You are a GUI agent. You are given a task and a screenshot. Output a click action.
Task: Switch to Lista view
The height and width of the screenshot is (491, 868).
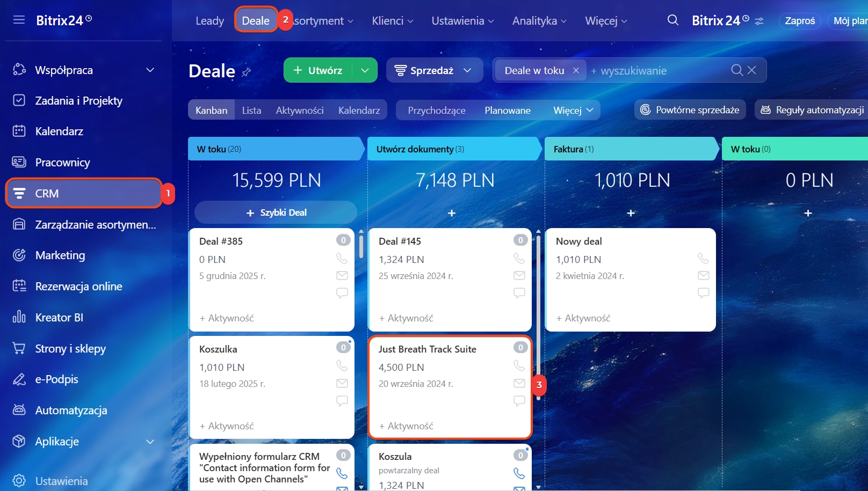click(251, 110)
